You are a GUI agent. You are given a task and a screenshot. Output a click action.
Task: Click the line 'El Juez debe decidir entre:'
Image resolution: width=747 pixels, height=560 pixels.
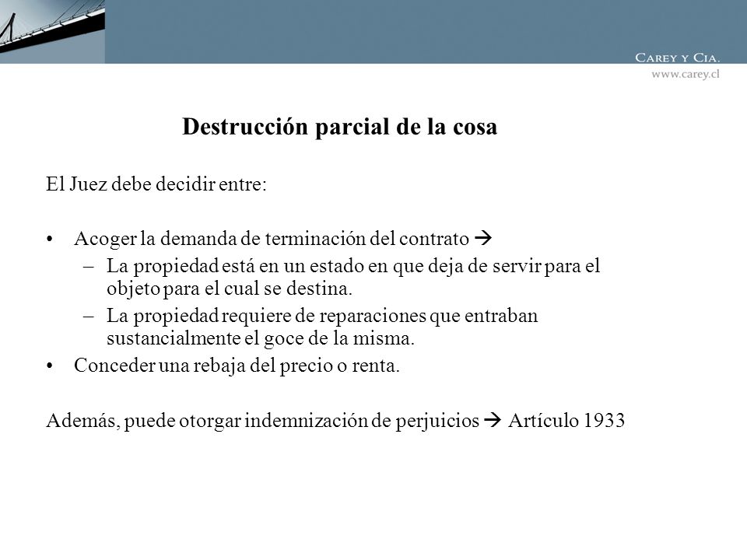click(156, 184)
